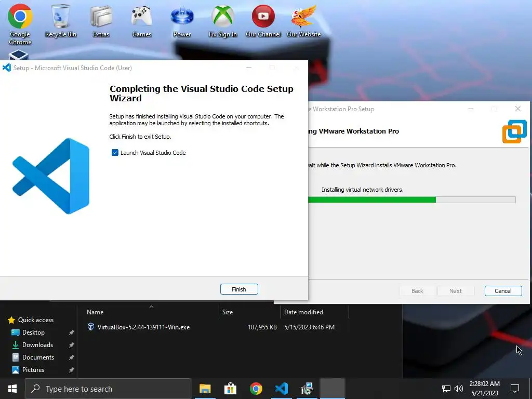Viewport: 532px width, 399px height.
Task: Unpin Desktop using its pin icon
Action: tap(71, 333)
